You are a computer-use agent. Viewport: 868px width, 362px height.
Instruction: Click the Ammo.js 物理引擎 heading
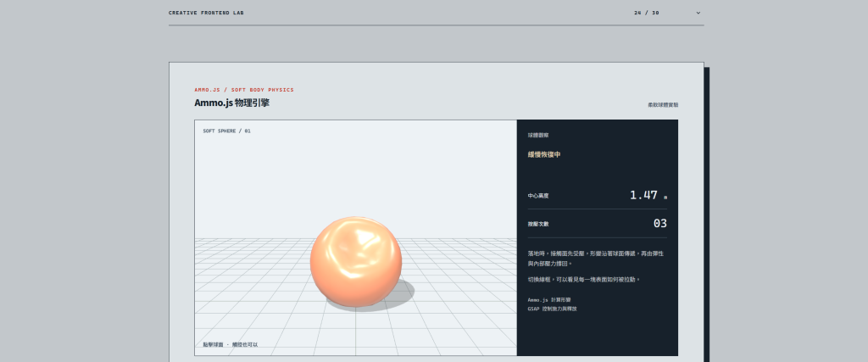click(232, 103)
